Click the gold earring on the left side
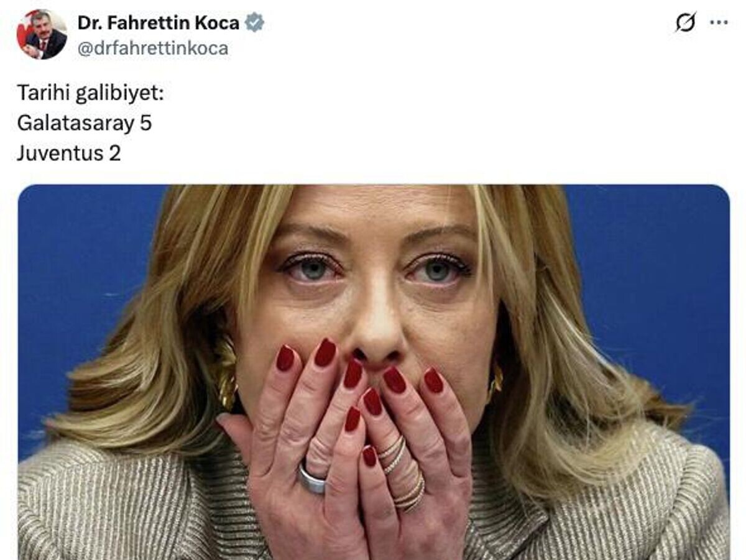The width and height of the screenshot is (746, 560). pos(226,372)
